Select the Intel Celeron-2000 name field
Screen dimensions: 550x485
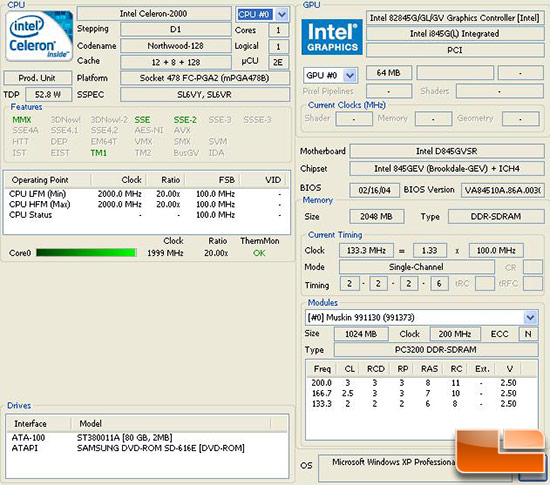pos(154,14)
